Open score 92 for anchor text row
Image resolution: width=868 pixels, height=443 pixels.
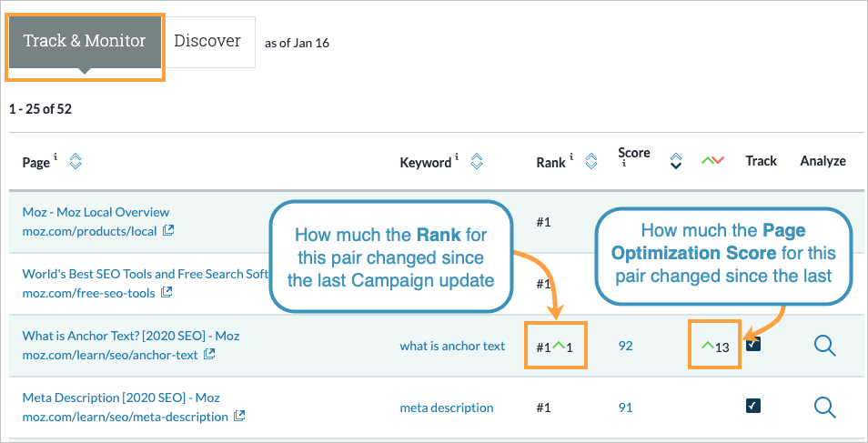(625, 346)
